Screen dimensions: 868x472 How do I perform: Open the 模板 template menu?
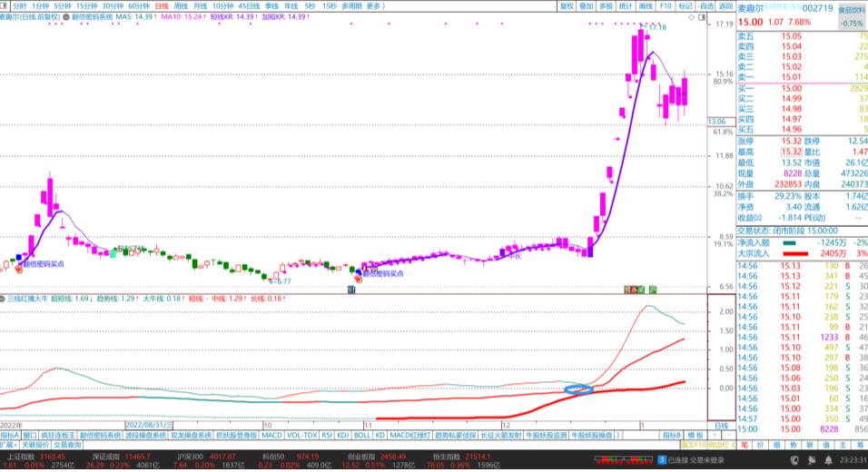click(x=695, y=436)
